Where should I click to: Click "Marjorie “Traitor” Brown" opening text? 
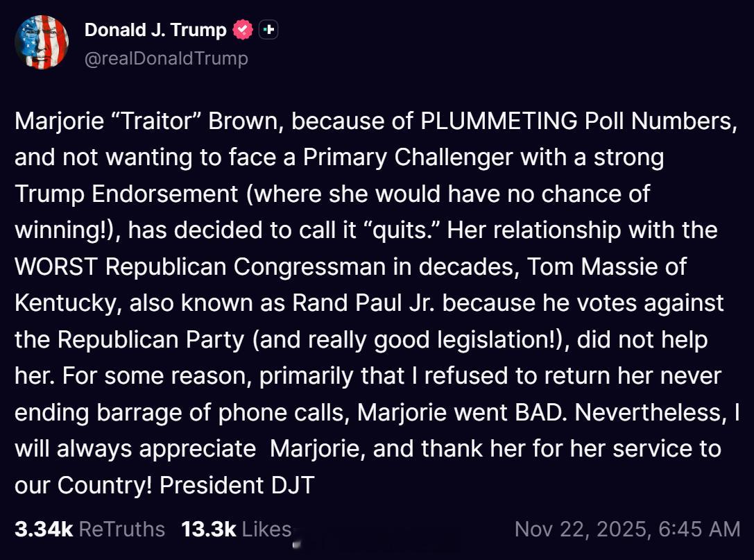tap(149, 121)
